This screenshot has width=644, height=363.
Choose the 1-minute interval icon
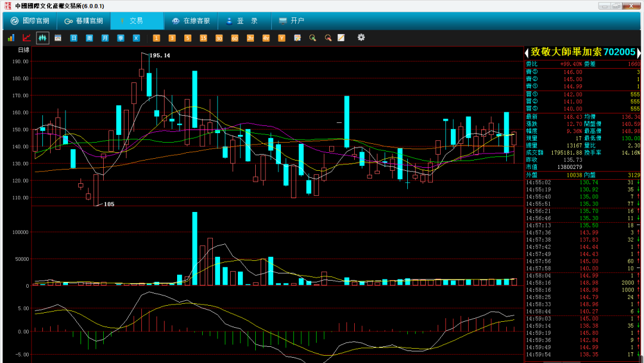point(156,38)
